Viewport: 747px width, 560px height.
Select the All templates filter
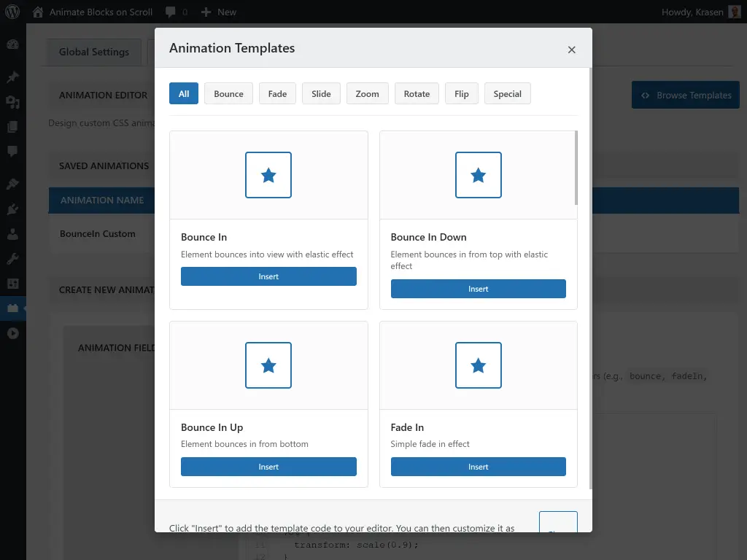[x=183, y=93]
